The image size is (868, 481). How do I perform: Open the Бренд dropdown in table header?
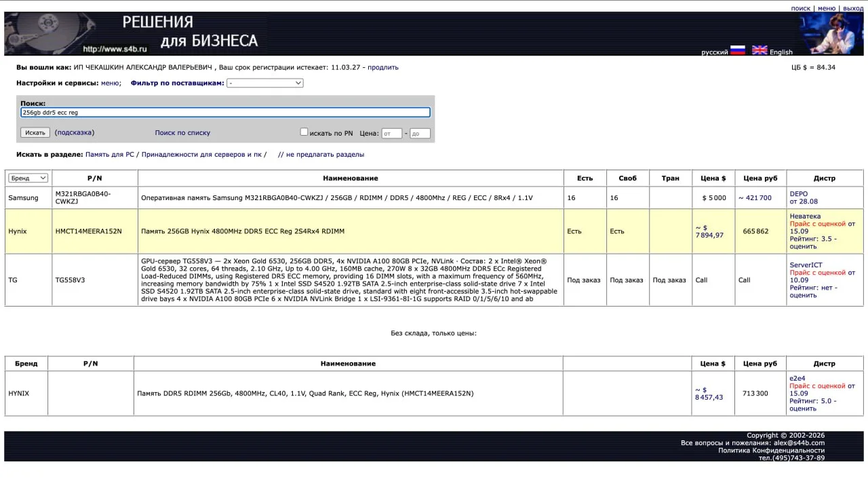pyautogui.click(x=28, y=178)
